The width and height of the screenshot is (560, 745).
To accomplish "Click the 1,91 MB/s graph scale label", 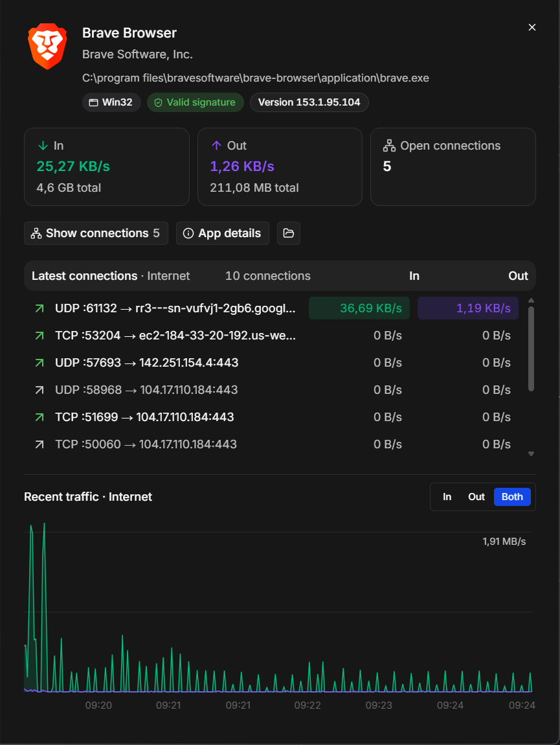I will [504, 542].
